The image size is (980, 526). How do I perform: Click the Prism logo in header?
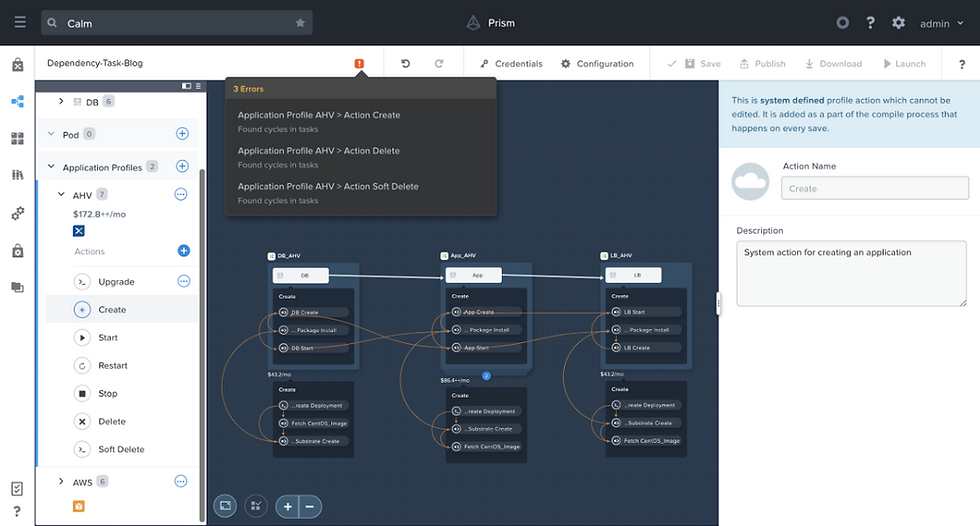click(491, 23)
